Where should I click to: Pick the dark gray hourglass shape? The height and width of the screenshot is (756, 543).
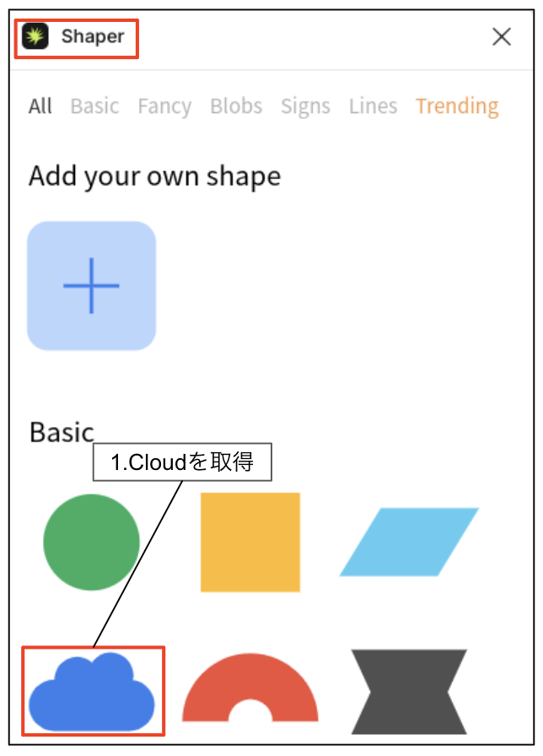(x=409, y=692)
